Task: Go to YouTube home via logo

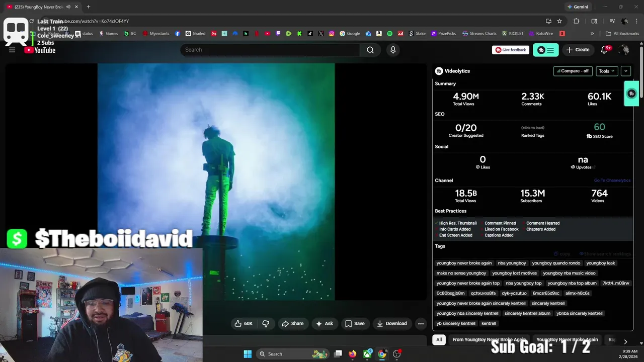Action: coord(40,50)
